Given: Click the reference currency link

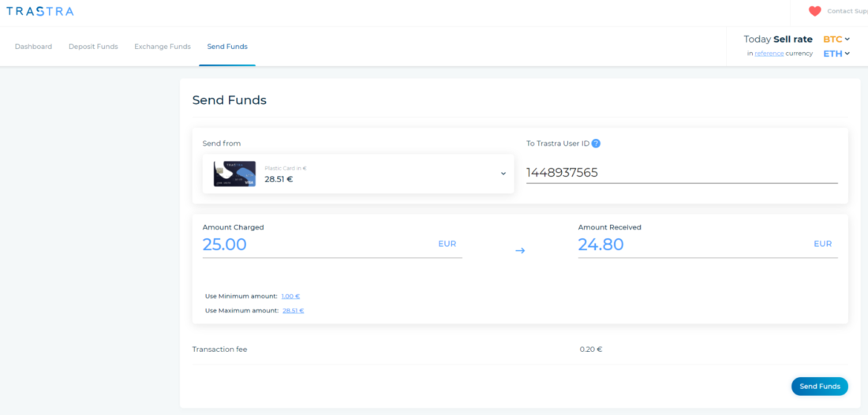Looking at the screenshot, I should [769, 54].
